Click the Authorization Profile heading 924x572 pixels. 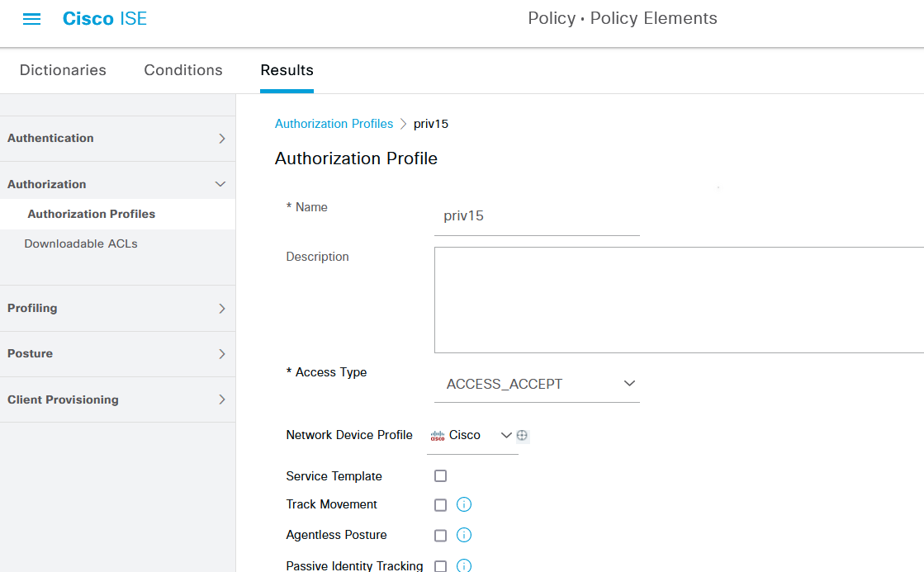pos(356,158)
